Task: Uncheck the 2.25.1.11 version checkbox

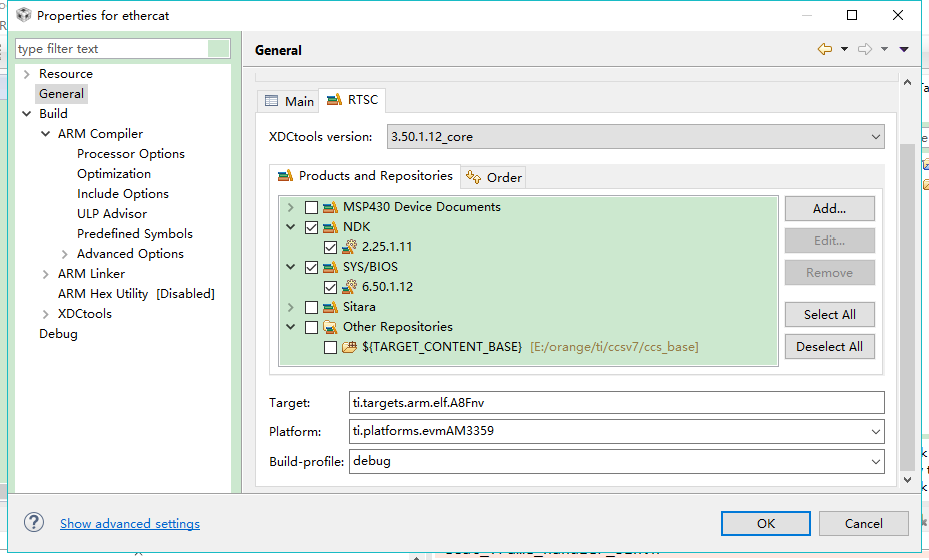Action: (331, 247)
